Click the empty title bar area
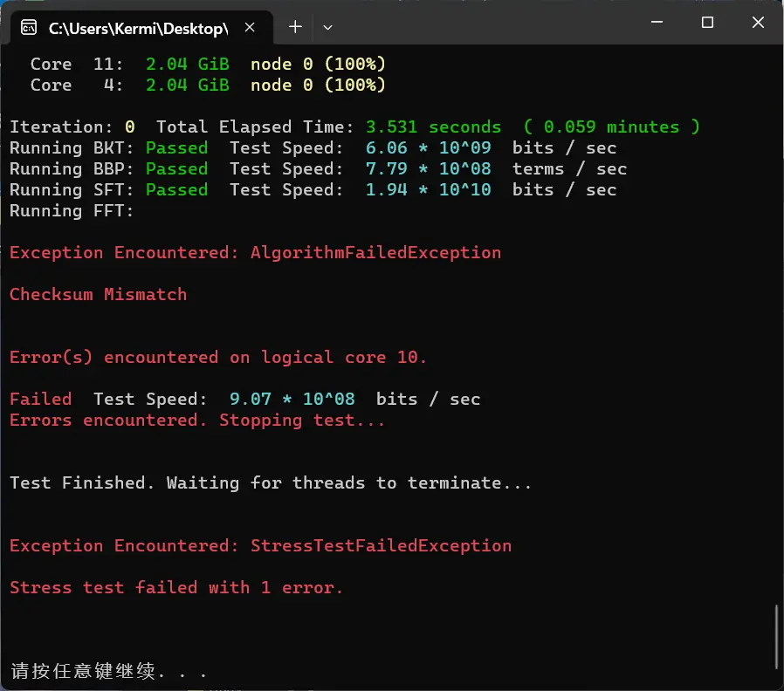The height and width of the screenshot is (691, 784). [480, 23]
